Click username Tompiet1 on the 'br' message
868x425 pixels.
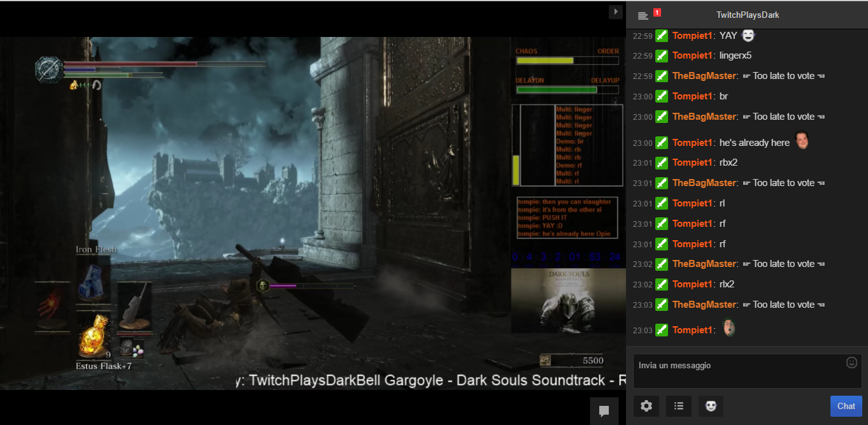pyautogui.click(x=692, y=96)
